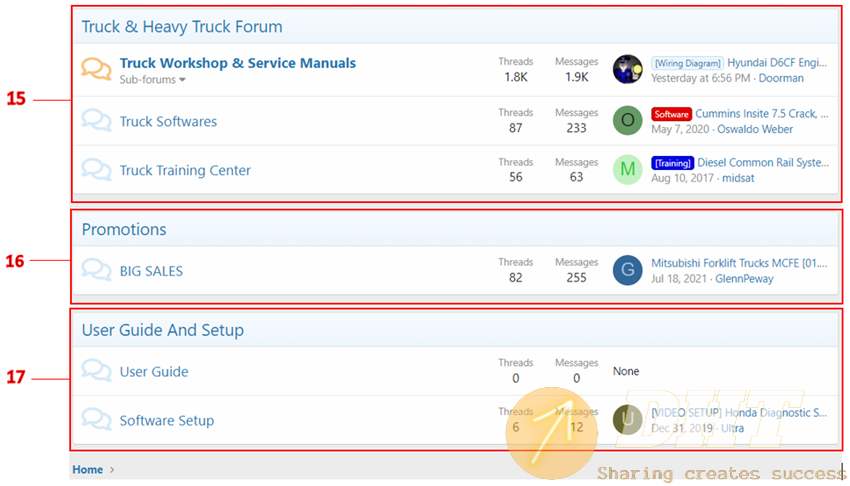This screenshot has height=486, width=850.
Task: Click the User Guide forum chat icon
Action: click(x=96, y=371)
